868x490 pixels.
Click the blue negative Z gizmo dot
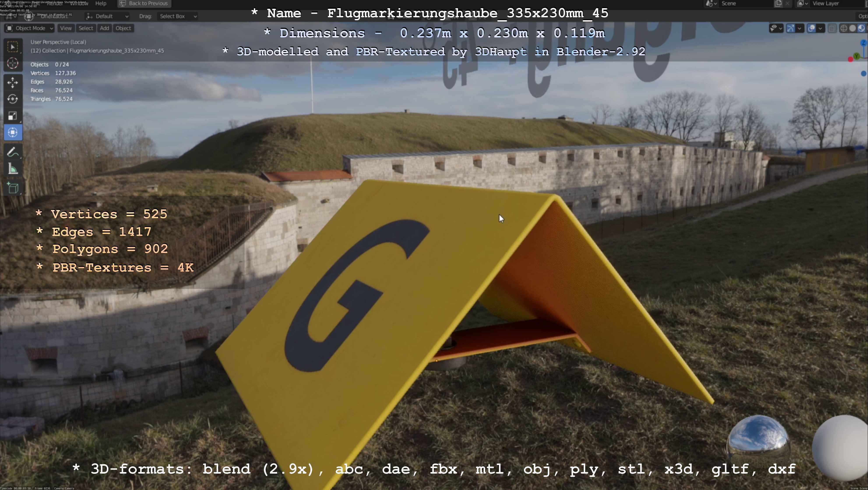click(864, 73)
